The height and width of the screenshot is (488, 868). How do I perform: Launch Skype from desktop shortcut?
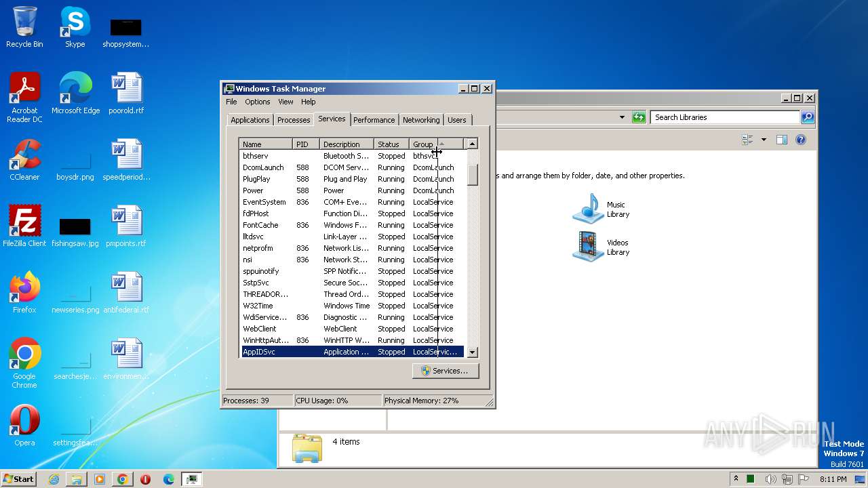pos(75,27)
